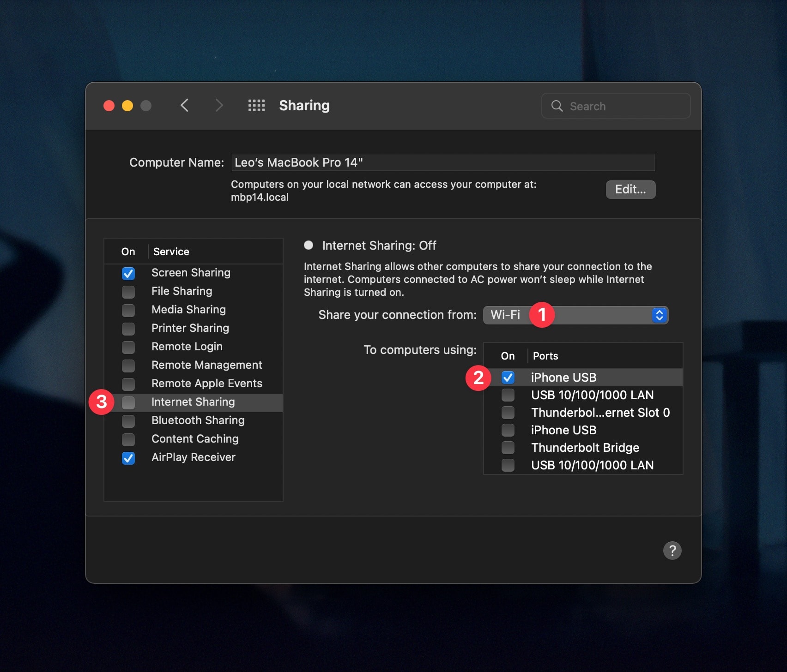
Task: Enable Media Sharing
Action: pyautogui.click(x=128, y=310)
